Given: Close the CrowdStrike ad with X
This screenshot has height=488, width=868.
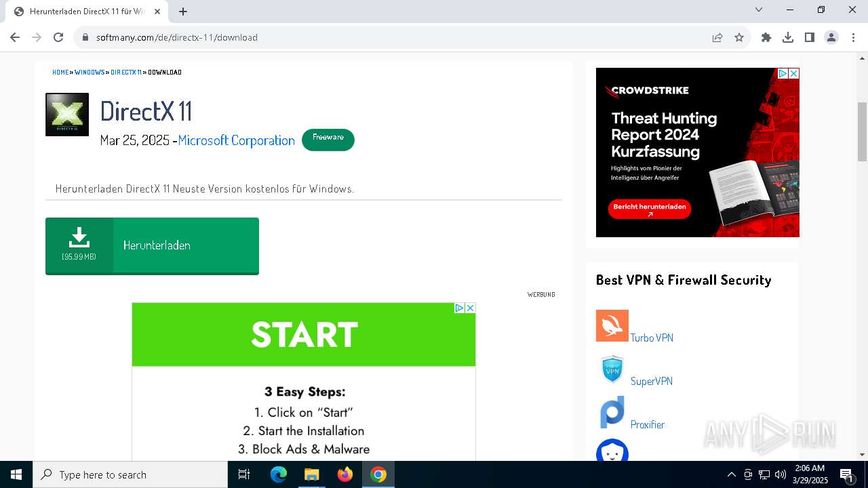Looking at the screenshot, I should pyautogui.click(x=794, y=73).
